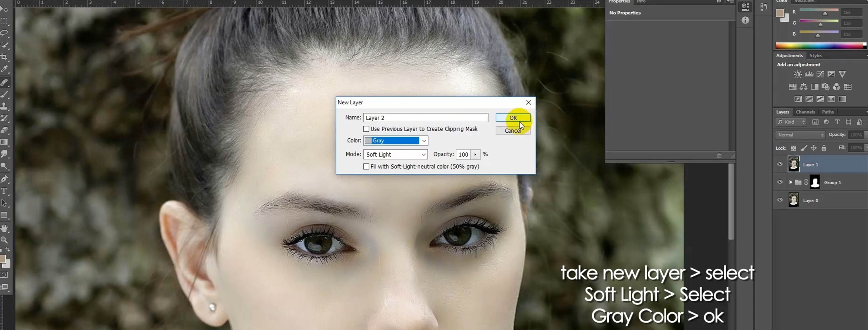The image size is (868, 330).
Task: Add a Brightness/Contrast adjustment
Action: [x=798, y=74]
